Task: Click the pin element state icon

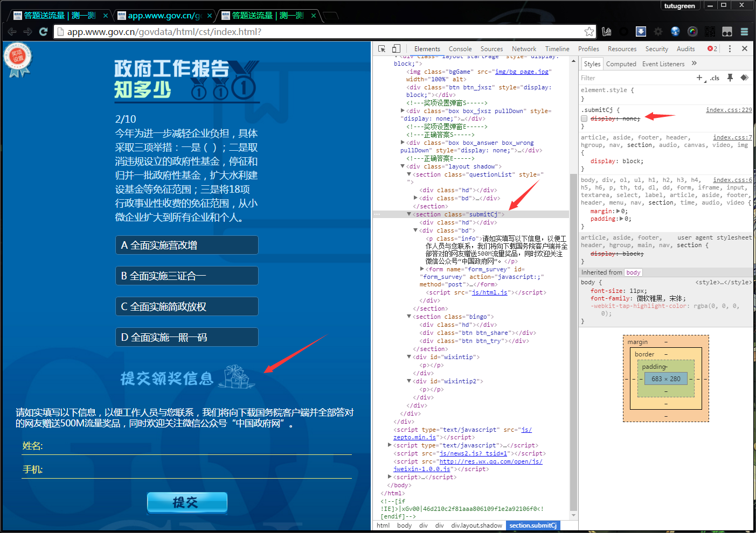Action: (x=730, y=78)
